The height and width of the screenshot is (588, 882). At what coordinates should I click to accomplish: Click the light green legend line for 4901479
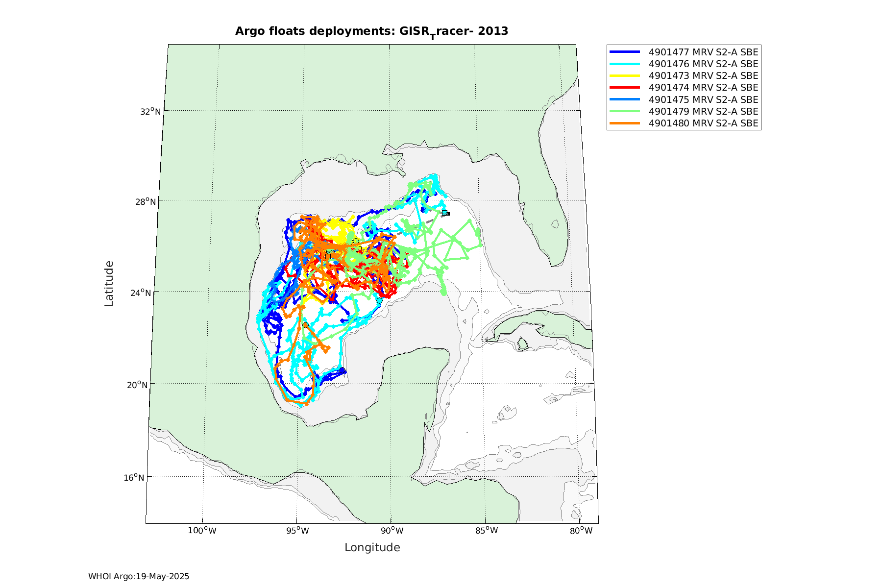pyautogui.click(x=625, y=111)
